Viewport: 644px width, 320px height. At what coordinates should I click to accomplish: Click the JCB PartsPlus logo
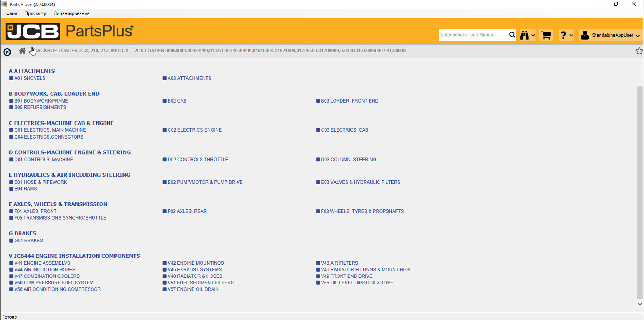69,31
